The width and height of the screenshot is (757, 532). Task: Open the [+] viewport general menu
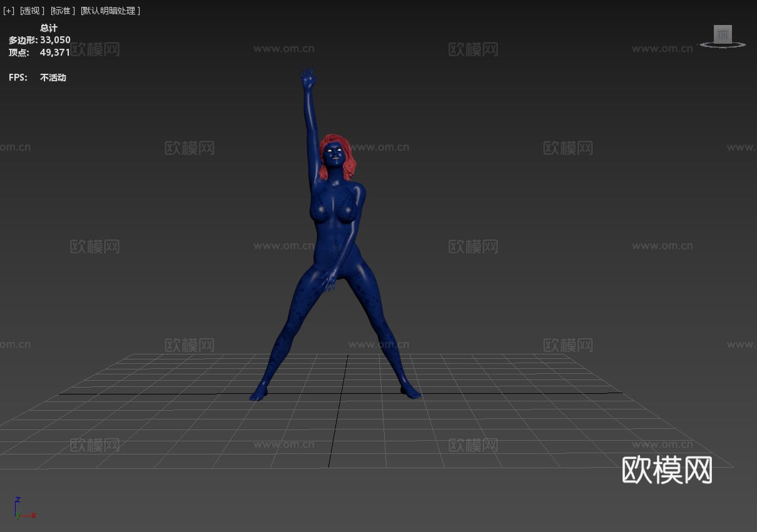click(x=9, y=11)
